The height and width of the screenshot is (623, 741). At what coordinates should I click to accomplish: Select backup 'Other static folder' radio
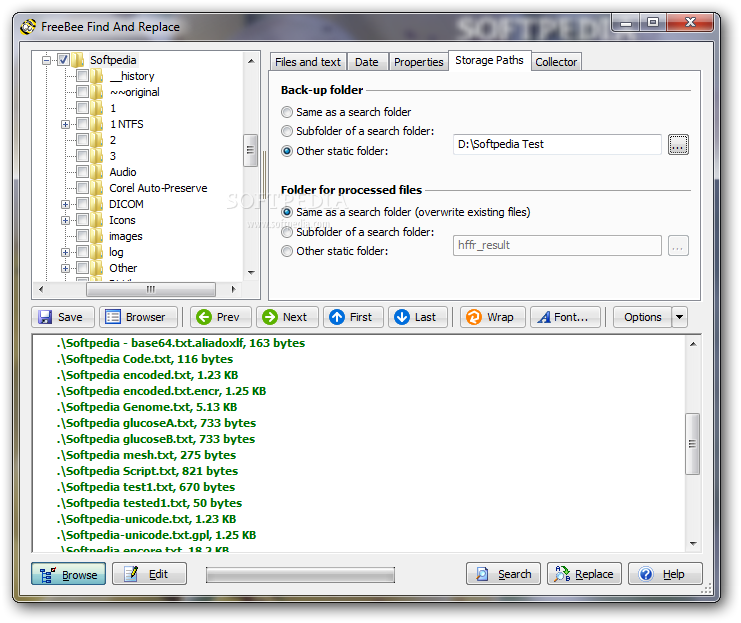click(x=287, y=151)
